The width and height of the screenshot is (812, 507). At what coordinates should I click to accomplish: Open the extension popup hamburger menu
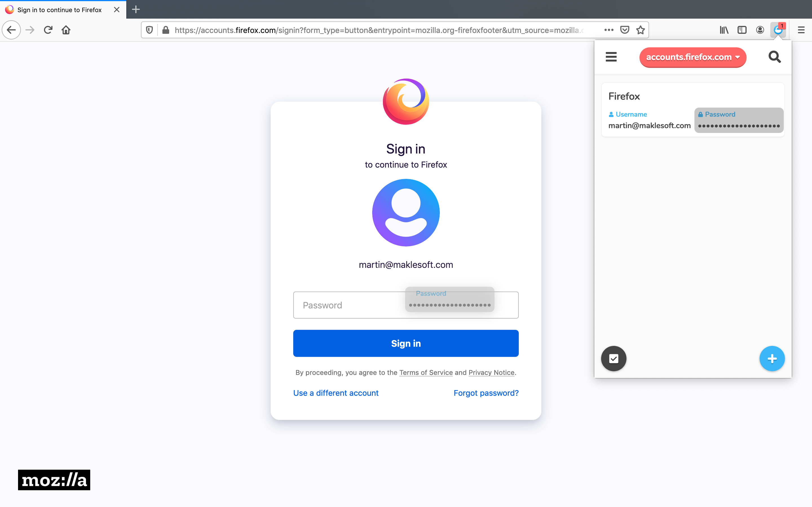pos(611,57)
